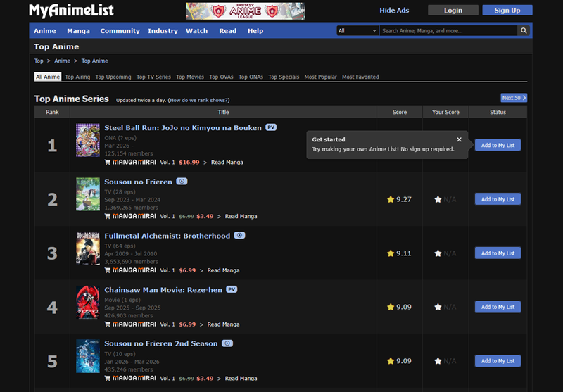Image resolution: width=563 pixels, height=392 pixels.
Task: Close the Get started tooltip
Action: click(459, 139)
